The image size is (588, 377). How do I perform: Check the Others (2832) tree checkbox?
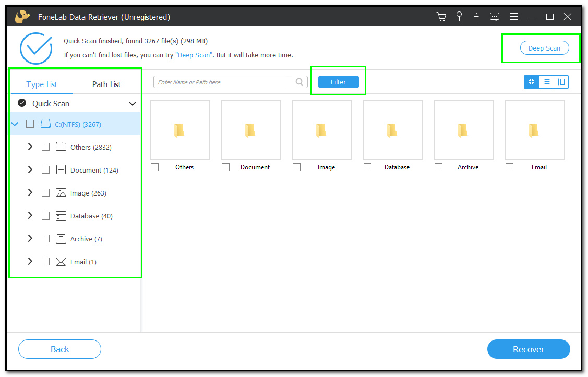click(x=45, y=147)
